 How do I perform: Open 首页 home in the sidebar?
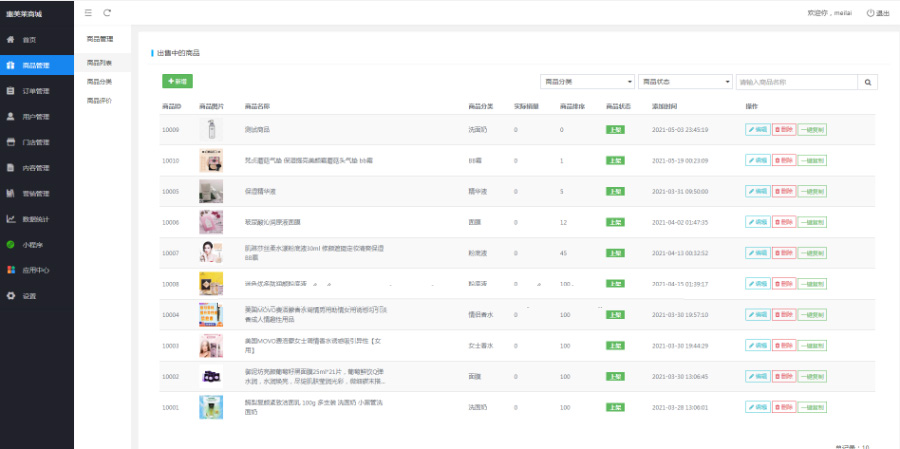(29, 39)
